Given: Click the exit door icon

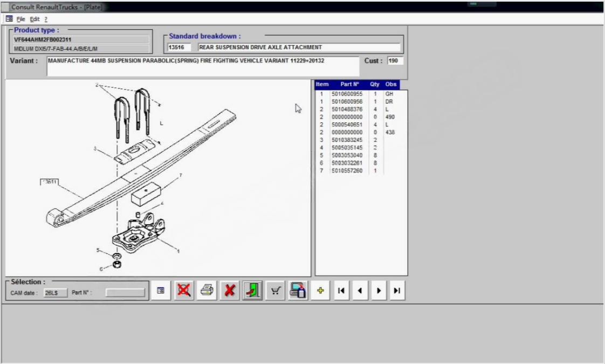Looking at the screenshot, I should (x=252, y=290).
